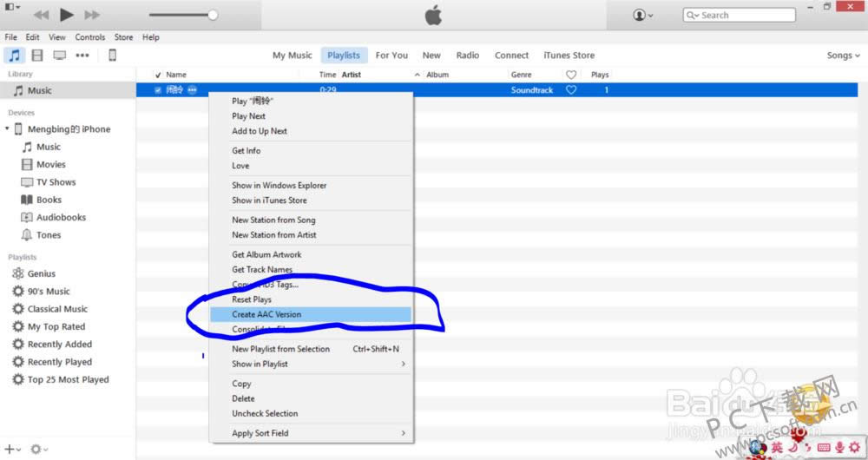Choose Create AAC Version from context menu
This screenshot has height=460, width=868.
[266, 314]
